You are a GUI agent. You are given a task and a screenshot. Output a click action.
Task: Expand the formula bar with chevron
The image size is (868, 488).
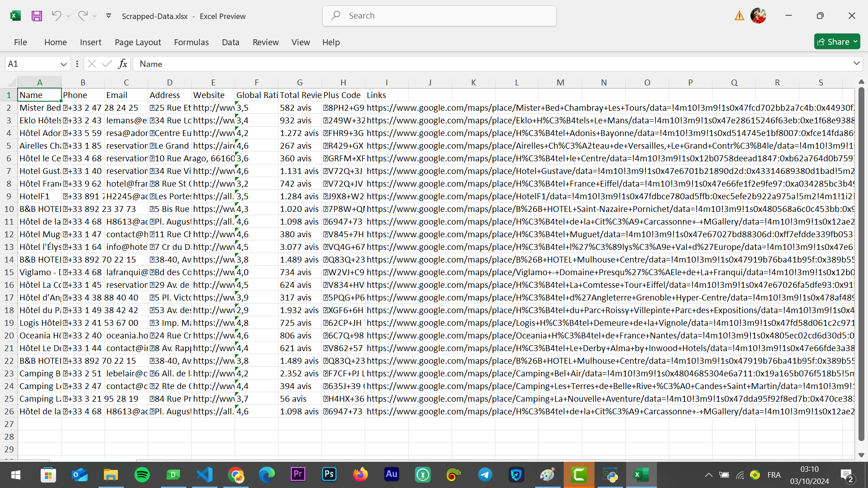coord(856,64)
